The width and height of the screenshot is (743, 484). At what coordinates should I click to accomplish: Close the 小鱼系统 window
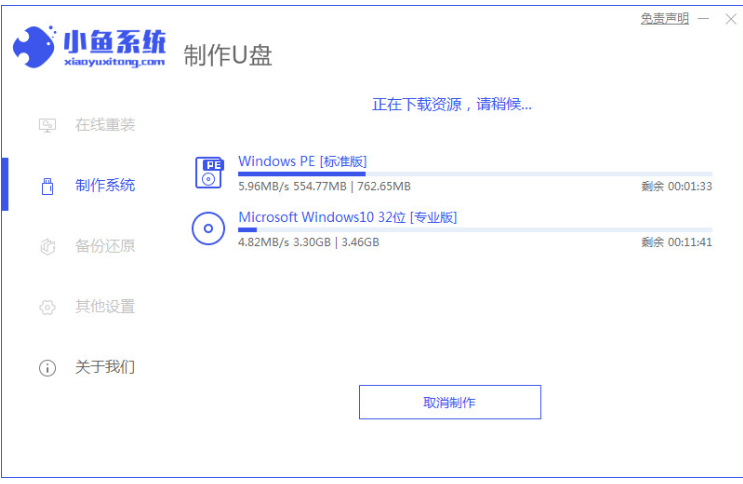pyautogui.click(x=731, y=19)
